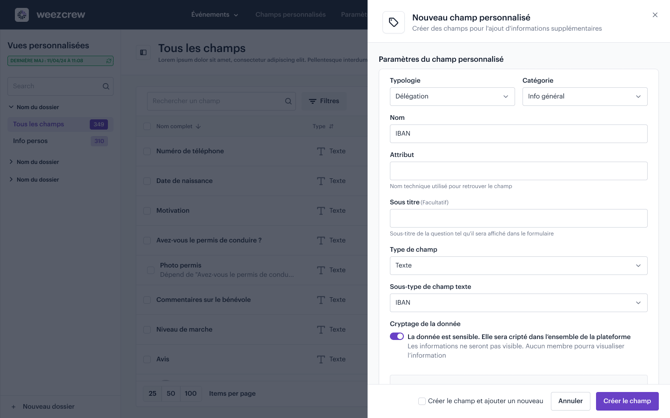Click the magnifier icon in the sidebar Search box
Screen dimensions: 670x418
[x=106, y=86]
